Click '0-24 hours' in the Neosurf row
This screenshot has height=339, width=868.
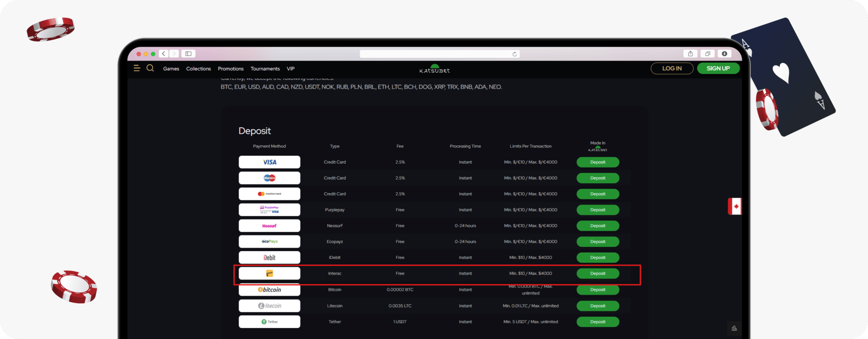[x=465, y=226]
